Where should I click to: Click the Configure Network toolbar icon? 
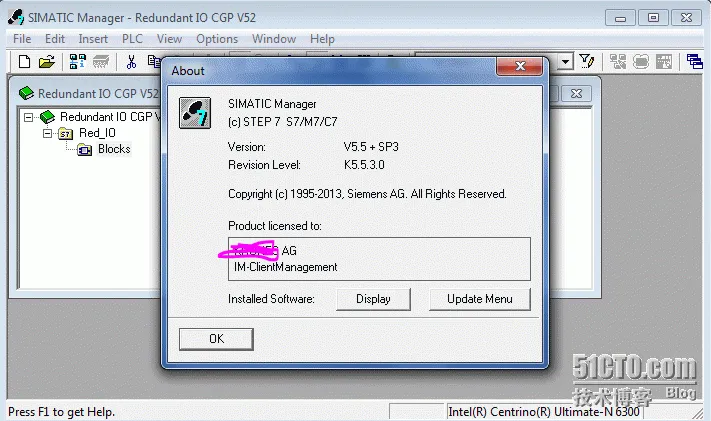[618, 61]
